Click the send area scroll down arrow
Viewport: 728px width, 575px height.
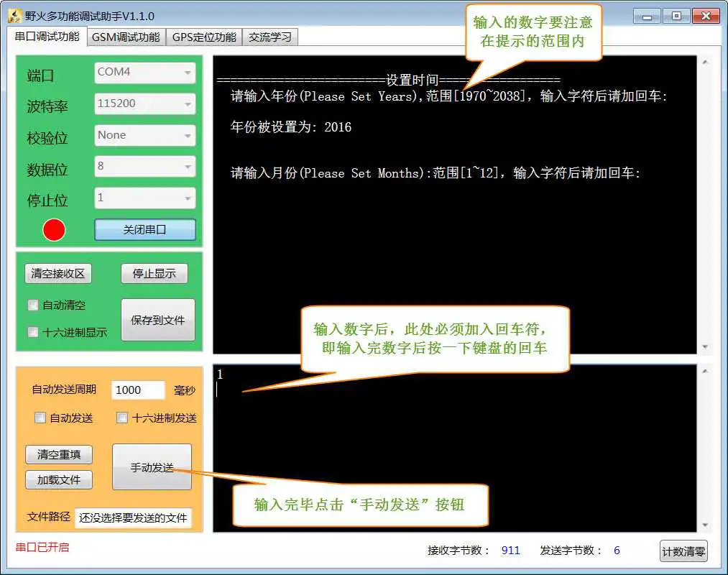click(705, 525)
